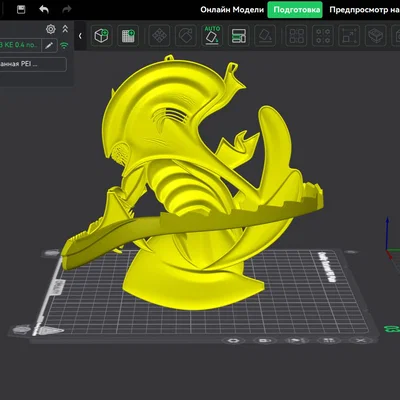Click the green stacked-layout arrange icon
The image size is (400, 400).
coord(239,36)
